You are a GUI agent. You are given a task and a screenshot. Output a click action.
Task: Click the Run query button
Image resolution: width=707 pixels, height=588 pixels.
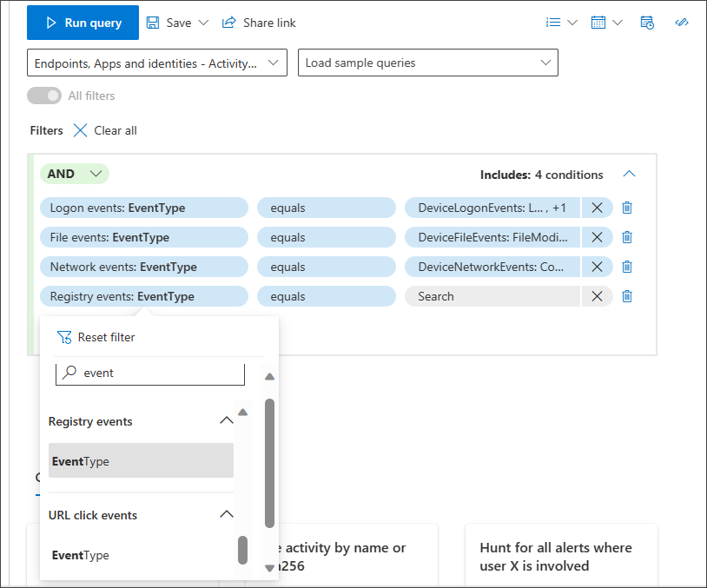pos(83,23)
